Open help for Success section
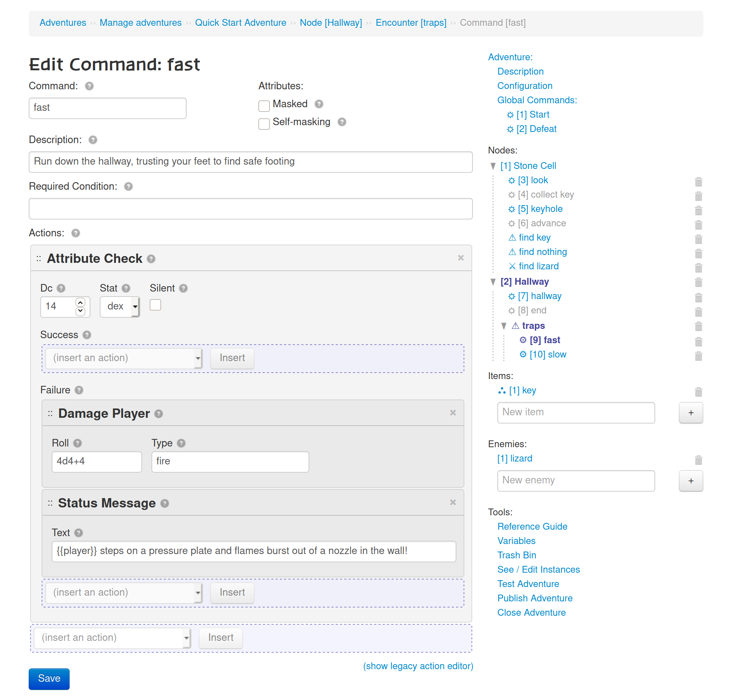The height and width of the screenshot is (700, 732). coord(86,335)
